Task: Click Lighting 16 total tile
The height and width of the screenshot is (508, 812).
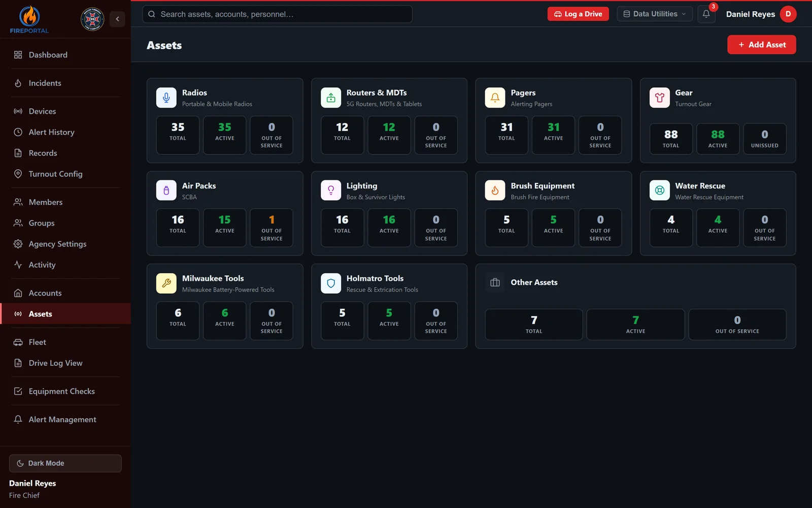Action: coord(342,228)
